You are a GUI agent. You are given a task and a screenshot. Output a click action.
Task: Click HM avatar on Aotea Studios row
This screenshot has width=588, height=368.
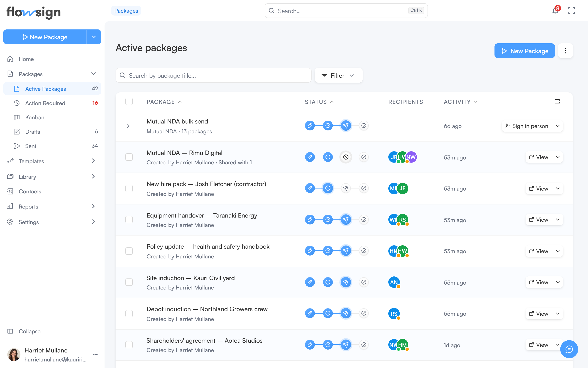[403, 345]
